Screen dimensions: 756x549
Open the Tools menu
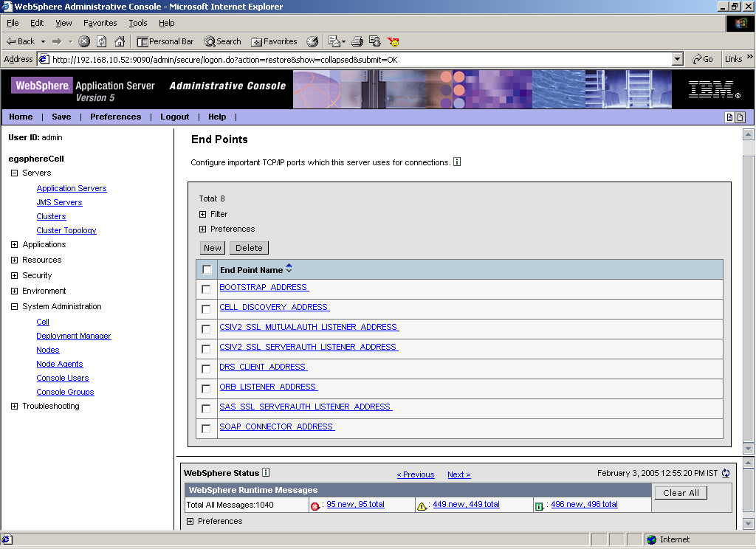(x=138, y=23)
